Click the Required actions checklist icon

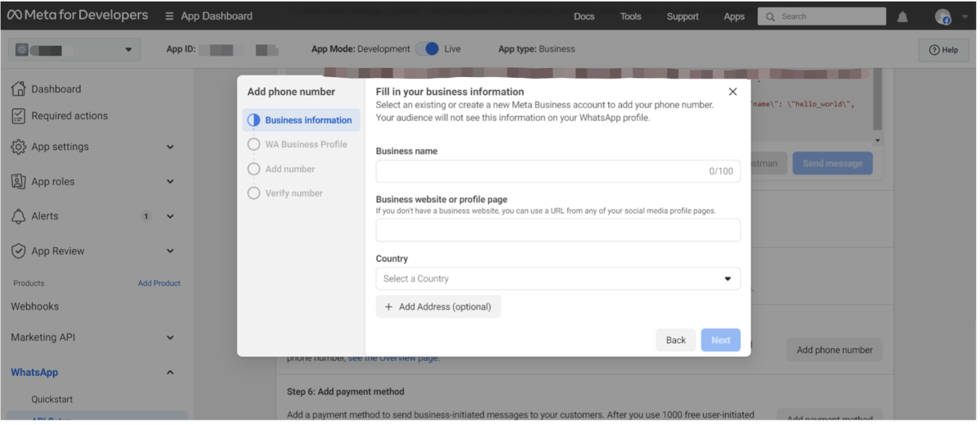point(19,116)
